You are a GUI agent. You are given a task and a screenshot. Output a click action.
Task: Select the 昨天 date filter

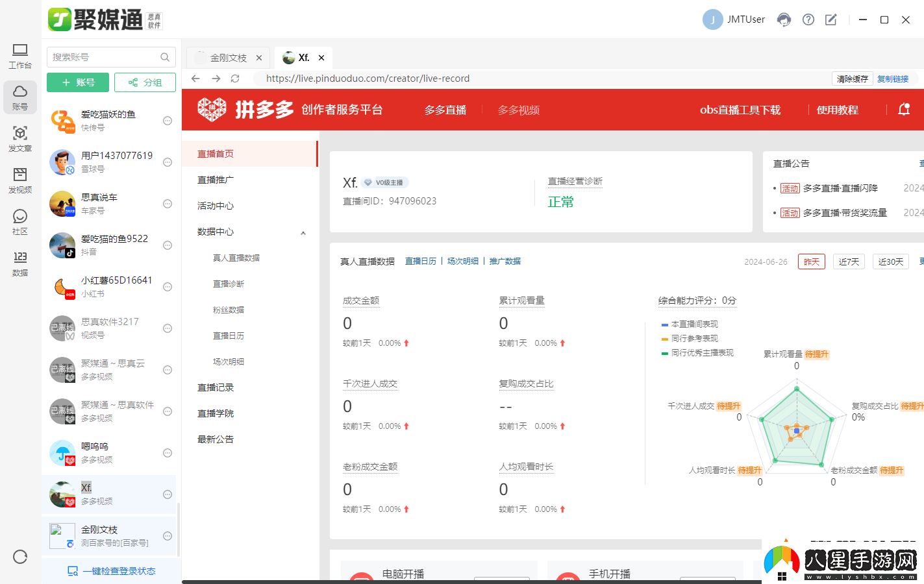(x=811, y=261)
